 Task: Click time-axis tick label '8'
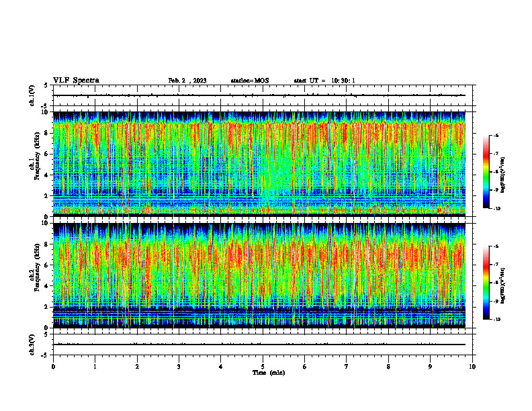pos(388,367)
